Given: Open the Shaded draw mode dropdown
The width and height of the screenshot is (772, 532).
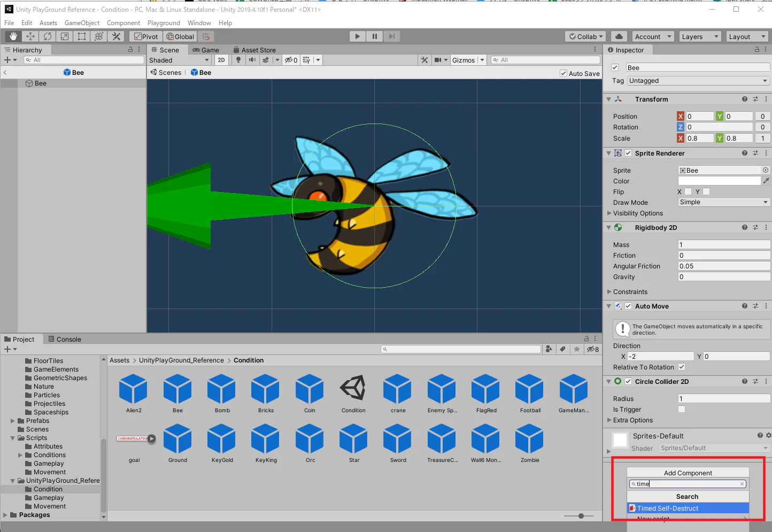Looking at the screenshot, I should (x=179, y=60).
